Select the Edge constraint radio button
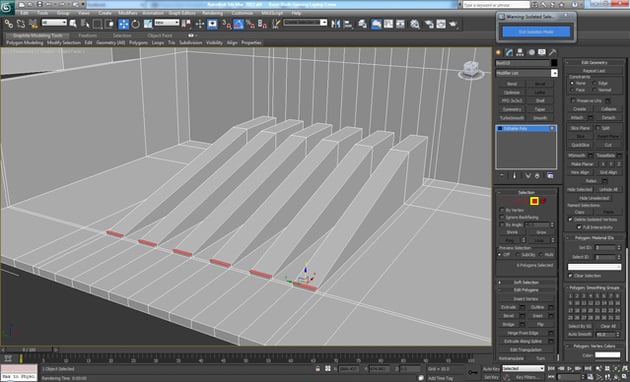 point(594,83)
